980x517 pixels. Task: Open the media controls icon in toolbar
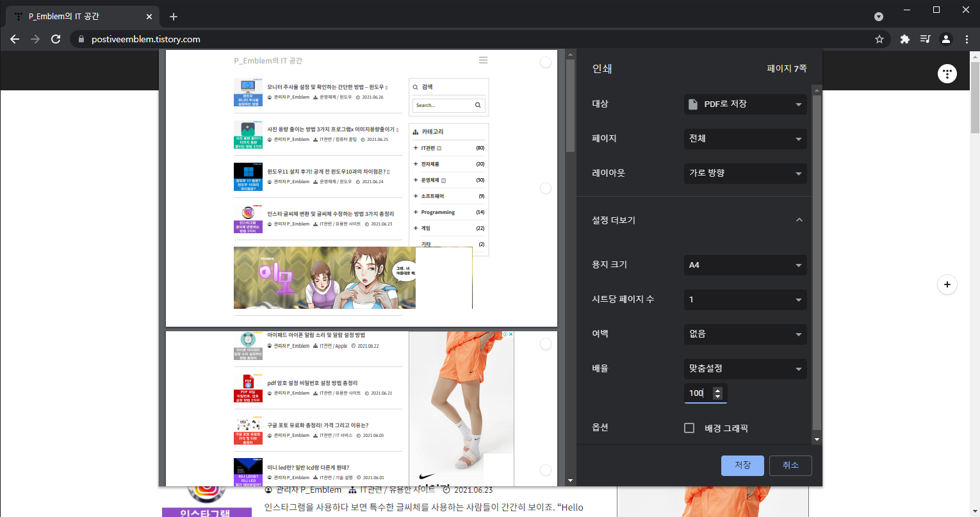click(x=925, y=38)
